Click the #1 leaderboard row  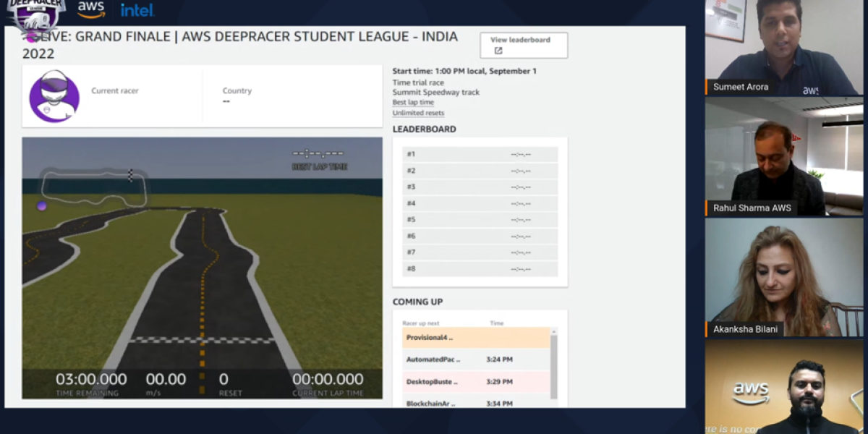pyautogui.click(x=480, y=153)
